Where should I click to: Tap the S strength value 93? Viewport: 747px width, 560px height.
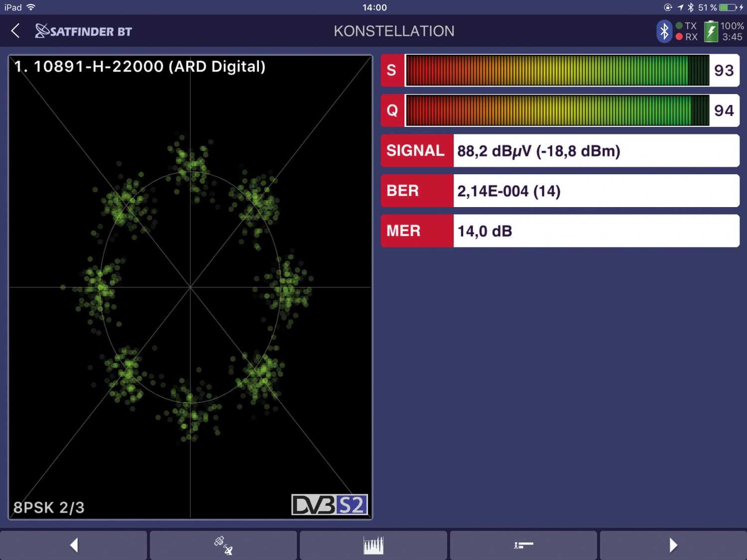[724, 70]
